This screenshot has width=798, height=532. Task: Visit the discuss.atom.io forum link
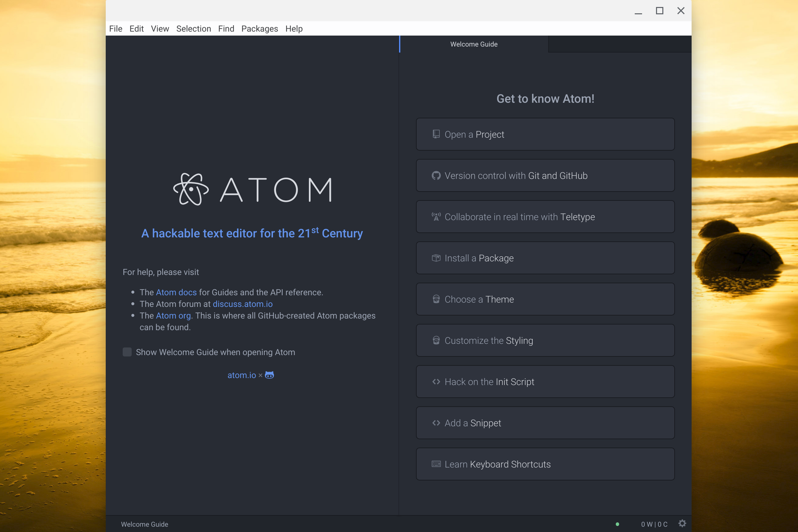tap(243, 304)
